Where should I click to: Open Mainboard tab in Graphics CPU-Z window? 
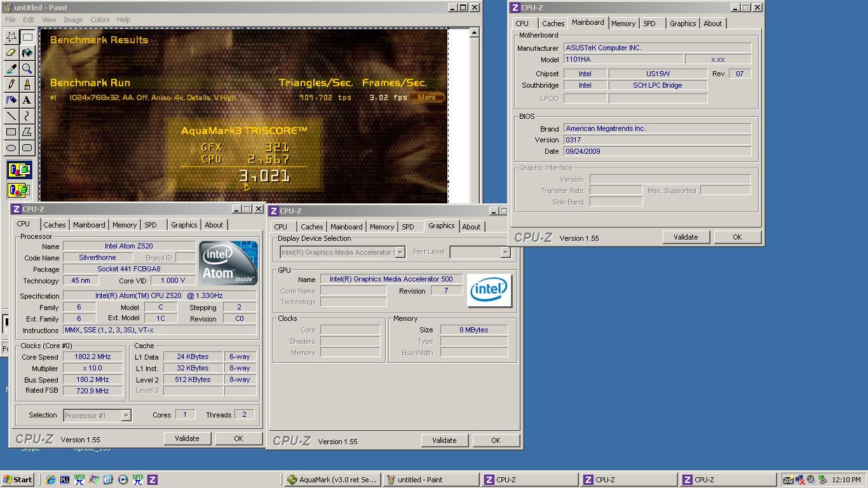[x=346, y=227]
